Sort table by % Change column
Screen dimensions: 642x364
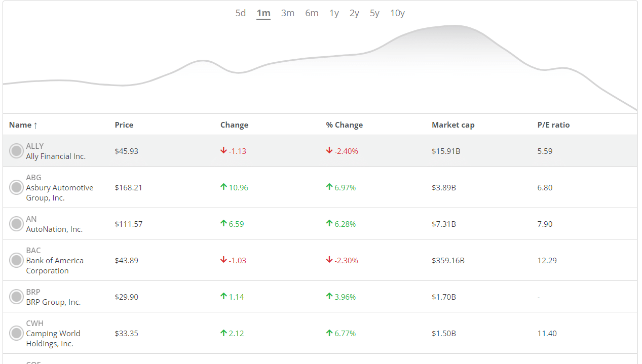(x=345, y=125)
